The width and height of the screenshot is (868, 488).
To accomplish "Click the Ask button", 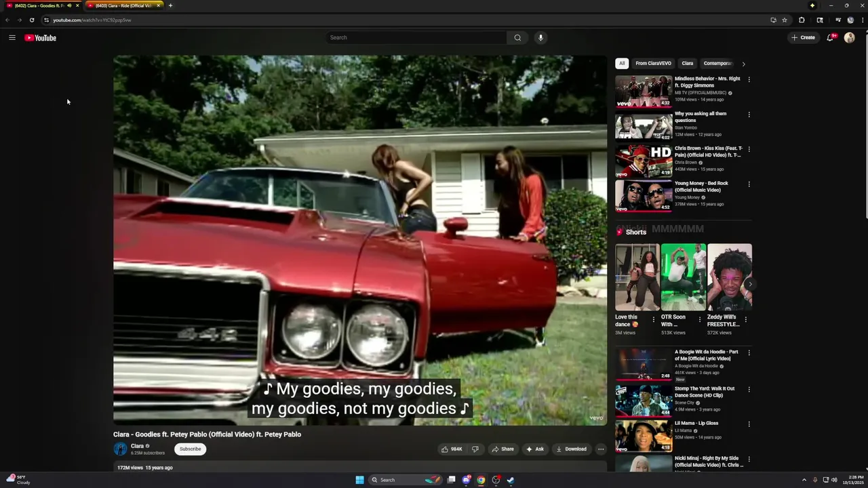I will point(534,449).
